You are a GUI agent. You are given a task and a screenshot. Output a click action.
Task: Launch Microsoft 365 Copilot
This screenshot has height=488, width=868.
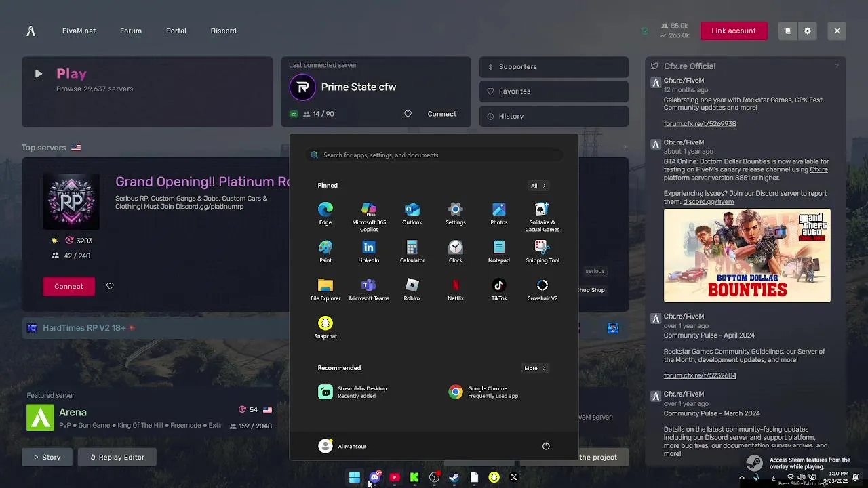369,216
